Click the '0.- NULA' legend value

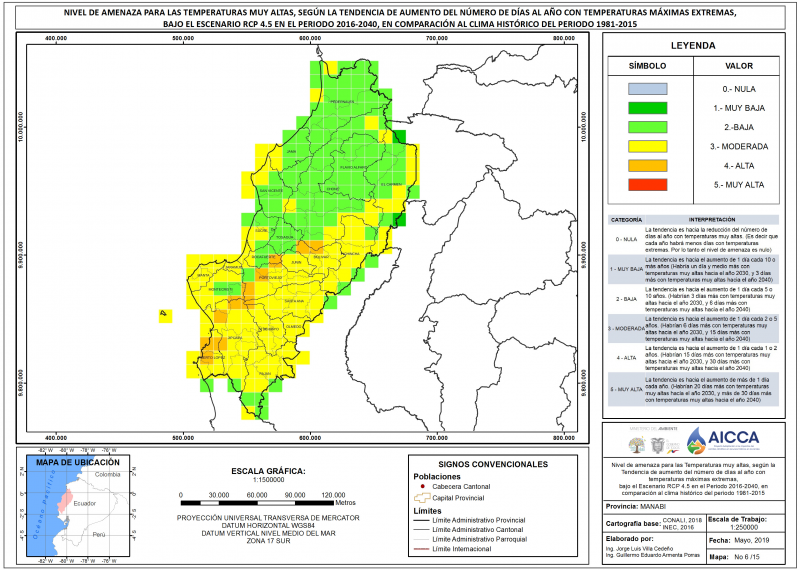tap(739, 89)
